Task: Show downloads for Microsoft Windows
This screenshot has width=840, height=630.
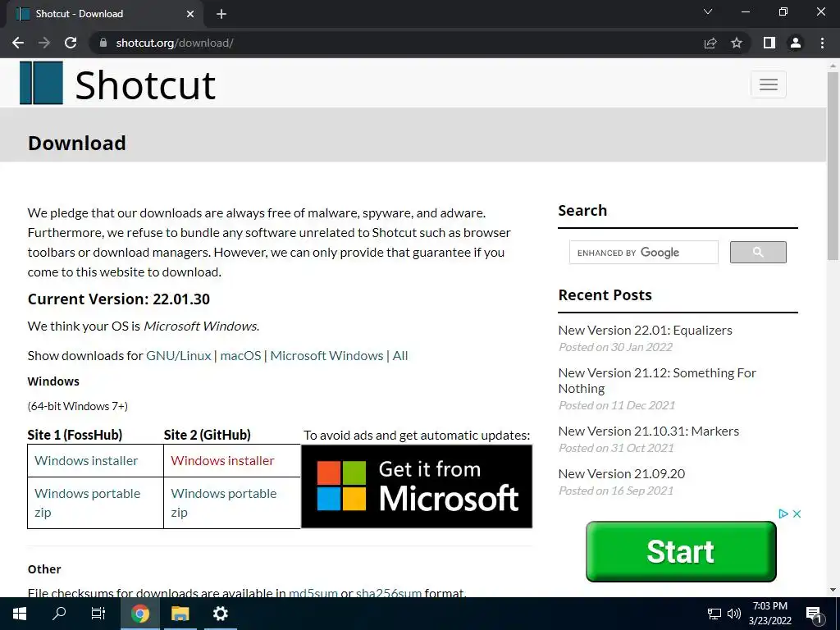Action: (x=326, y=356)
